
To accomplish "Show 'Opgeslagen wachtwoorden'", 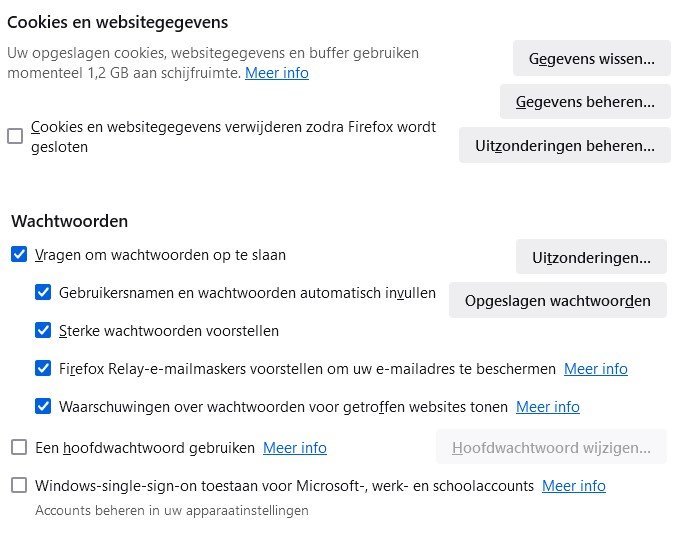I will click(x=557, y=300).
